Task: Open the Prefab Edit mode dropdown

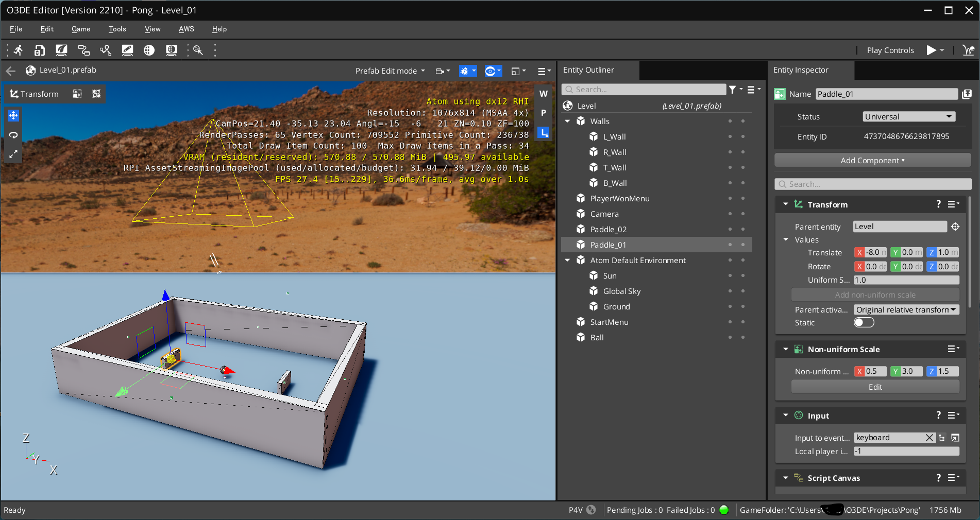Action: (x=390, y=71)
